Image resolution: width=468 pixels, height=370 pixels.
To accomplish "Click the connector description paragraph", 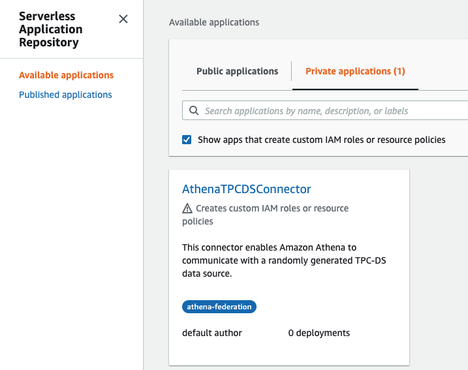I will click(284, 260).
